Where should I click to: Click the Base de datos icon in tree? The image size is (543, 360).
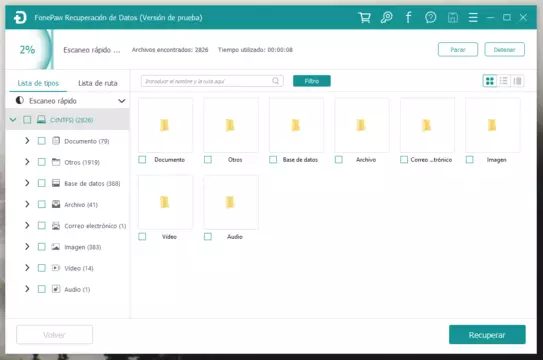56,183
